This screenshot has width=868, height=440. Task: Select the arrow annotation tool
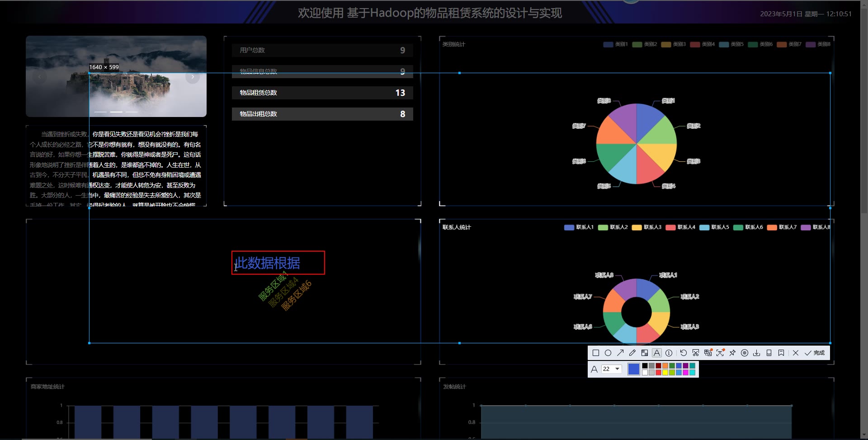click(620, 353)
